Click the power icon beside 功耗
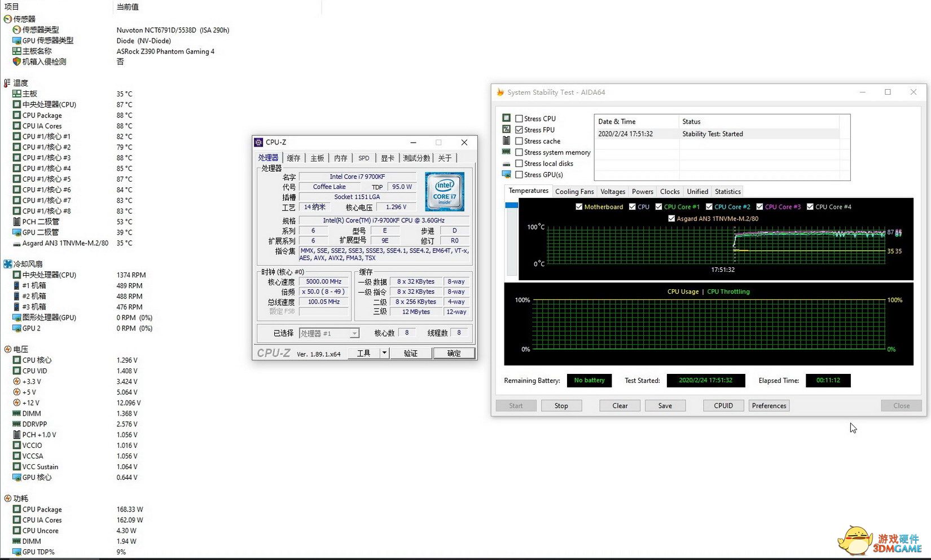Image resolution: width=931 pixels, height=560 pixels. coord(7,499)
